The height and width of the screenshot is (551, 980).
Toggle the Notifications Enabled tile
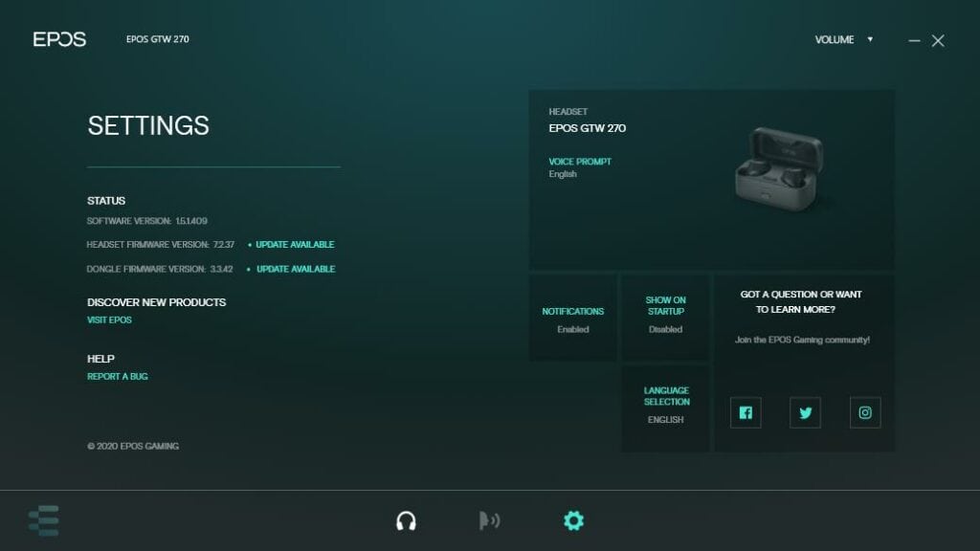[572, 320]
